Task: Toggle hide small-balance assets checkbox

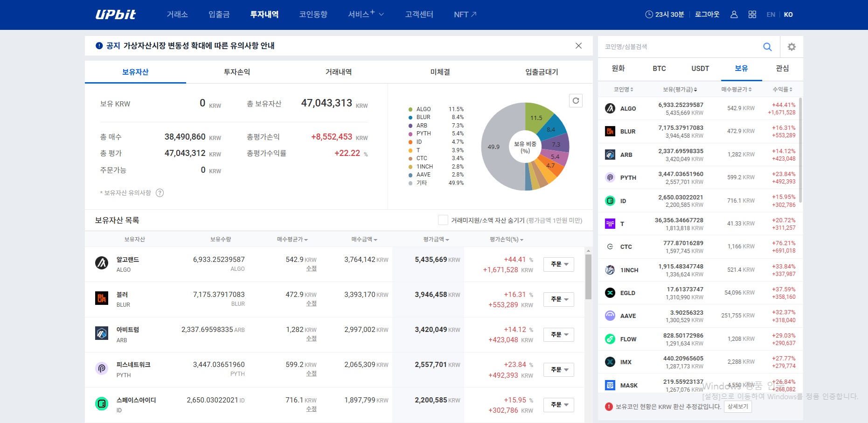Action: [443, 220]
